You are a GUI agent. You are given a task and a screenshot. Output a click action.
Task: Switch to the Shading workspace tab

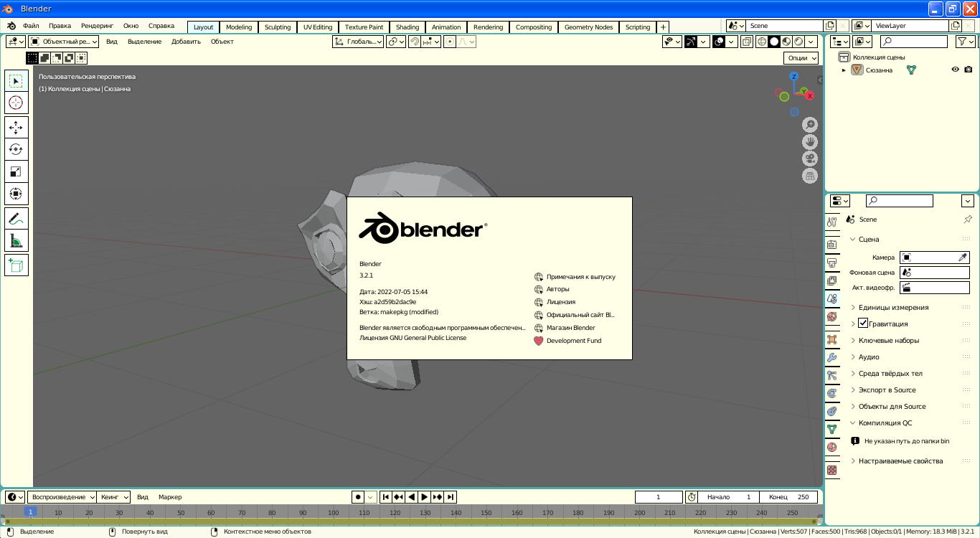coord(407,27)
